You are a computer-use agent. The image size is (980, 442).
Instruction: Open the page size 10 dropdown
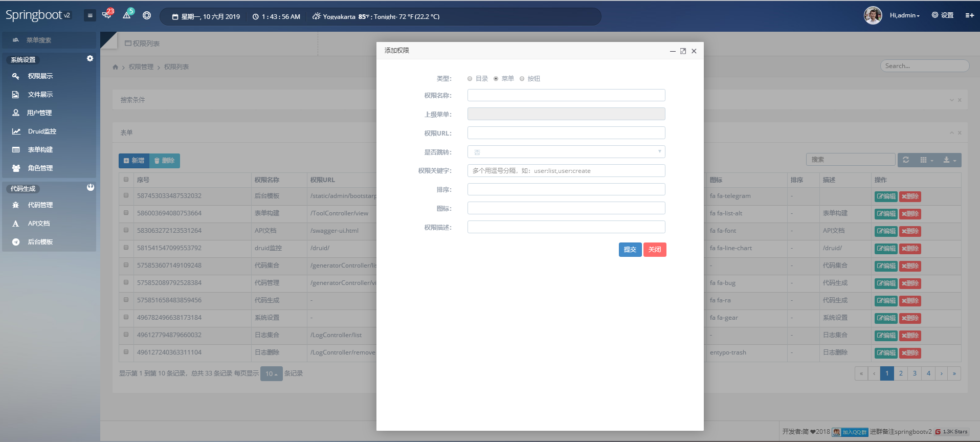pos(271,374)
